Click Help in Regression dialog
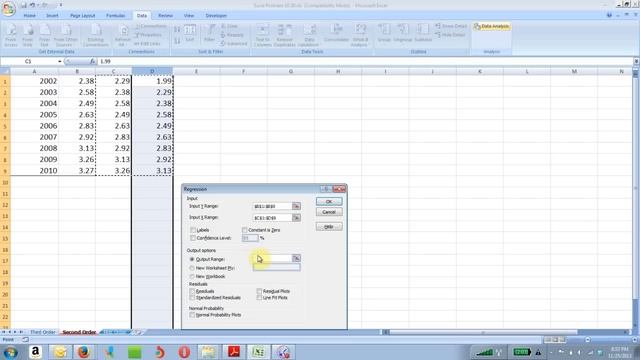 tap(329, 227)
